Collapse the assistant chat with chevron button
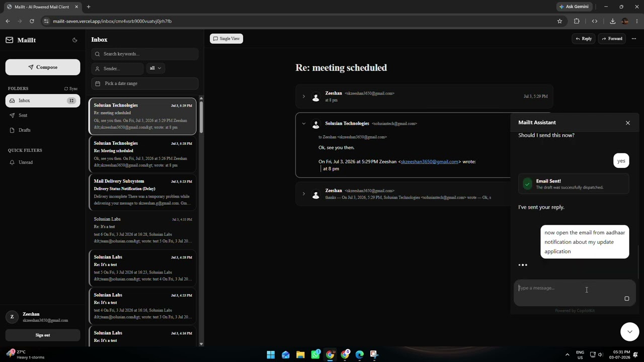The height and width of the screenshot is (362, 644). click(630, 332)
